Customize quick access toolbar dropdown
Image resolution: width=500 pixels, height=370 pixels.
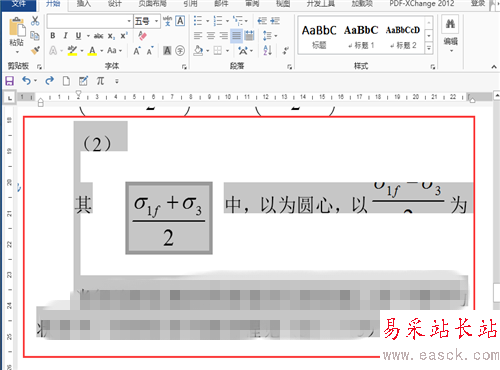[x=117, y=81]
